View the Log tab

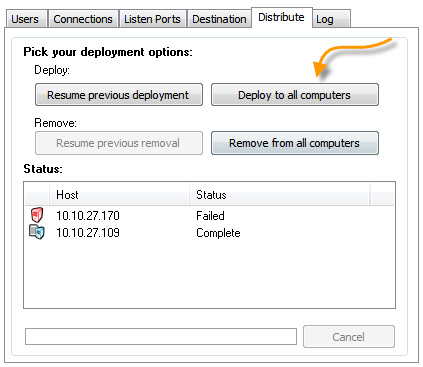[x=331, y=19]
